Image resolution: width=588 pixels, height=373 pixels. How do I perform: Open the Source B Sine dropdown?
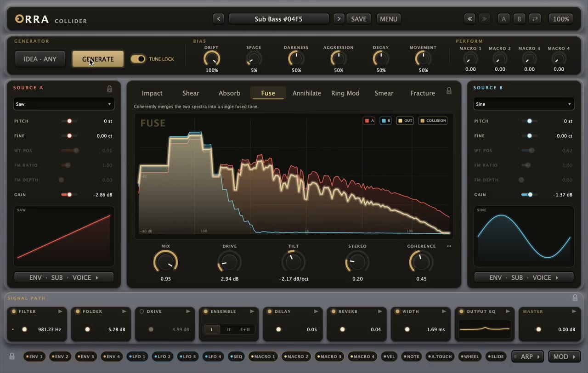[x=524, y=104]
